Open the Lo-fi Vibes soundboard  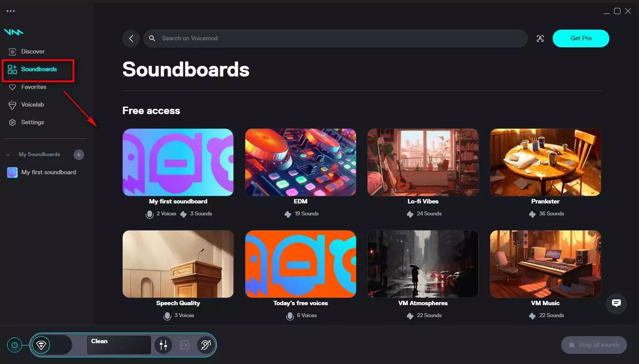[423, 162]
